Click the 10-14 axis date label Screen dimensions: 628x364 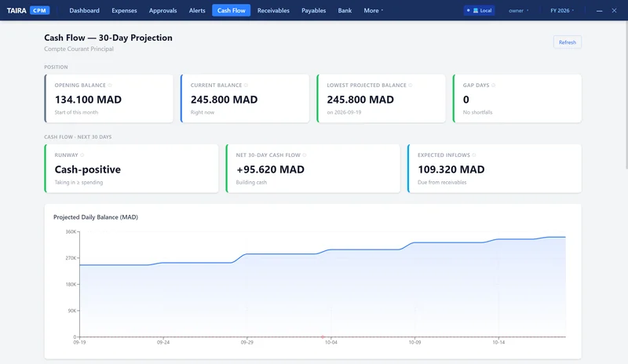pos(498,342)
